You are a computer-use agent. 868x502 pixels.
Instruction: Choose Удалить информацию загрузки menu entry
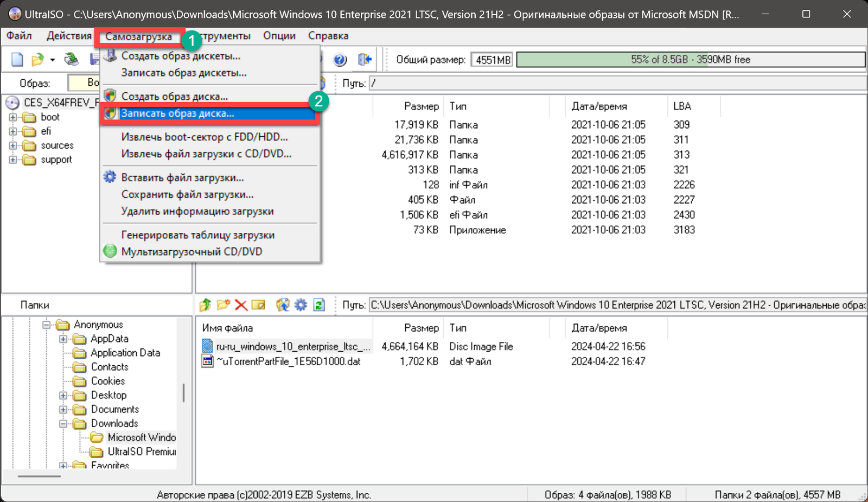(x=210, y=212)
